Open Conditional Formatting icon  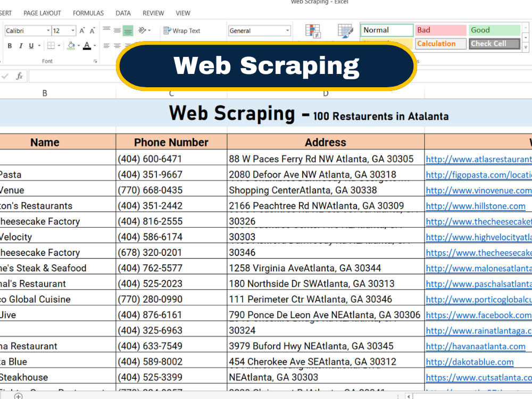[313, 31]
